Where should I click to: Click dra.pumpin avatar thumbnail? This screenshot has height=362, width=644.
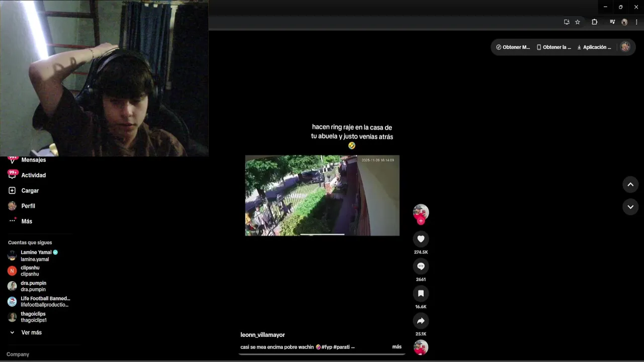point(12,286)
